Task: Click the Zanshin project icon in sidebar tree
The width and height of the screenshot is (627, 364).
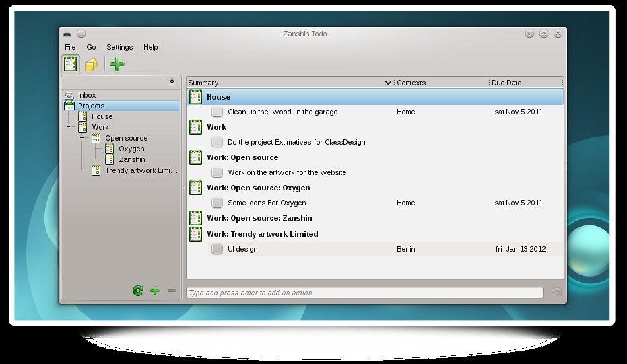Action: point(109,159)
